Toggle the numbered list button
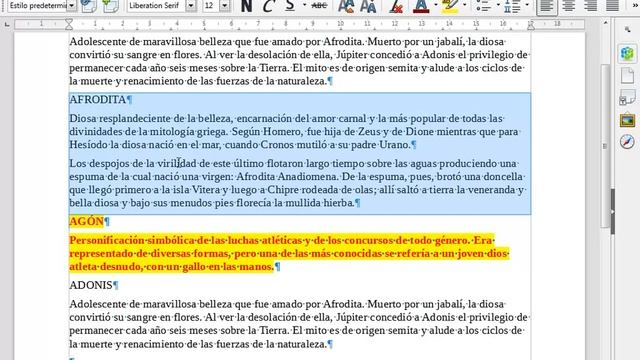This screenshot has width=640, height=360. click(x=512, y=6)
